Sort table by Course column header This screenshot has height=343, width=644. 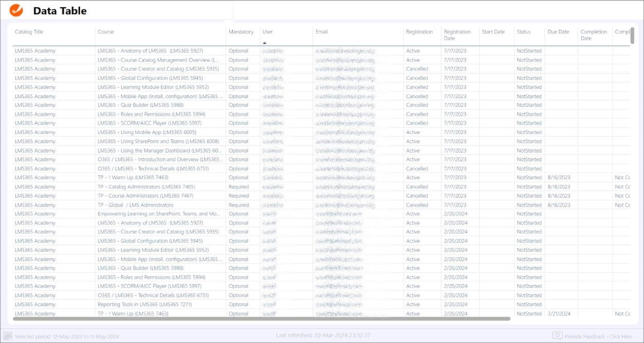106,32
